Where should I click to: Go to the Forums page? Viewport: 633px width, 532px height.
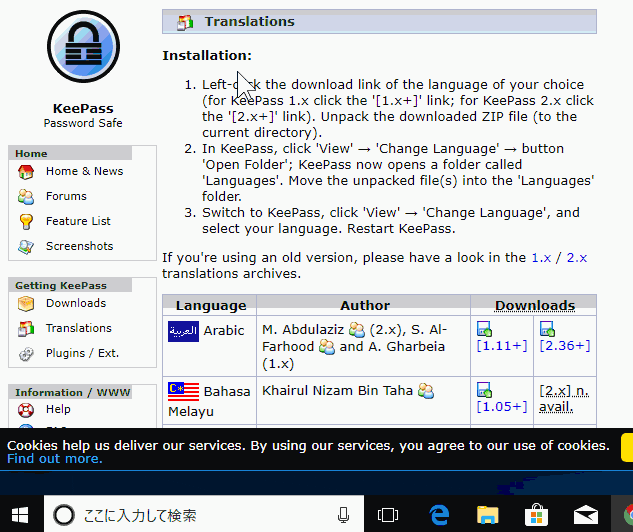click(66, 196)
